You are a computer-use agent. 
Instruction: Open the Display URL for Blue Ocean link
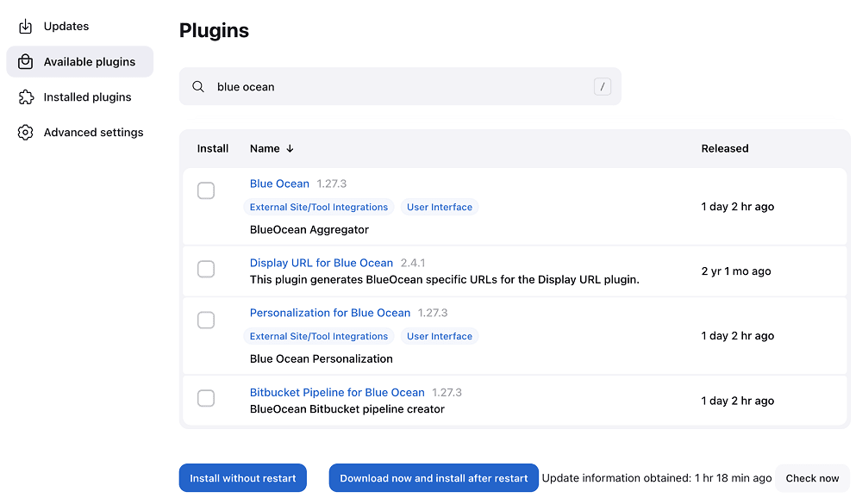coord(322,263)
